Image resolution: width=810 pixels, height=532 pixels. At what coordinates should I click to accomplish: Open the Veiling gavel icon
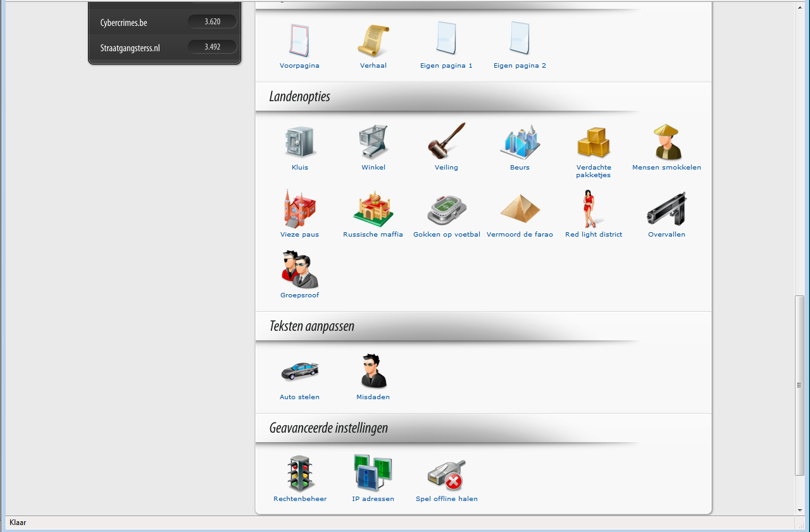click(446, 141)
